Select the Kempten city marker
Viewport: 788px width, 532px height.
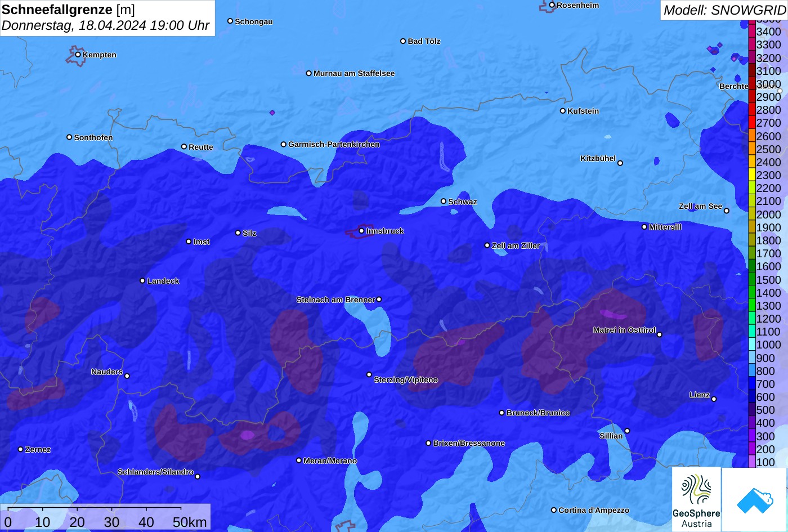pyautogui.click(x=78, y=55)
